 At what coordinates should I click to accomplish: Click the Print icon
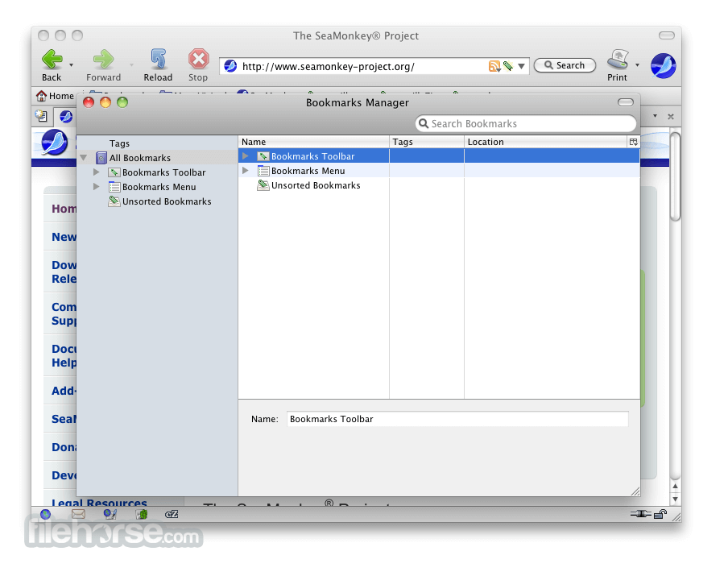[x=618, y=60]
